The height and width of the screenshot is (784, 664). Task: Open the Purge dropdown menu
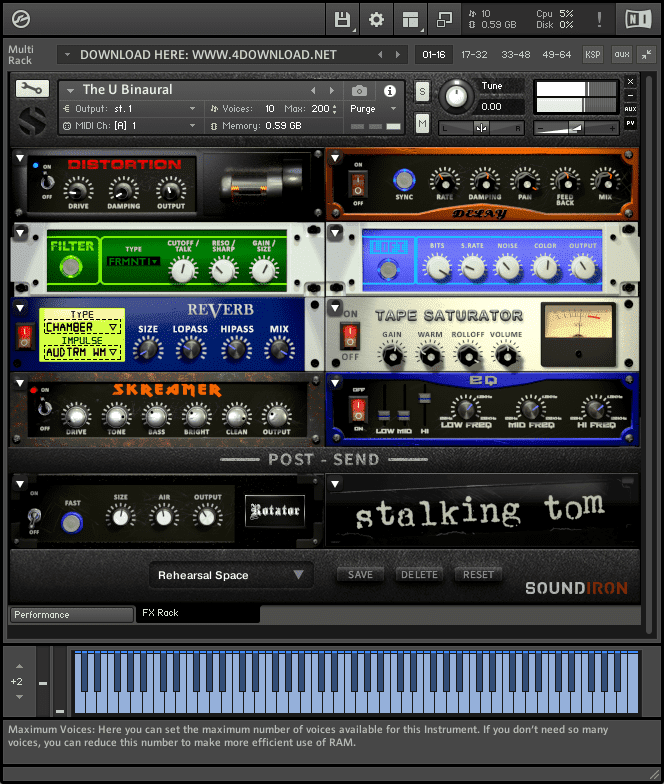tap(374, 108)
